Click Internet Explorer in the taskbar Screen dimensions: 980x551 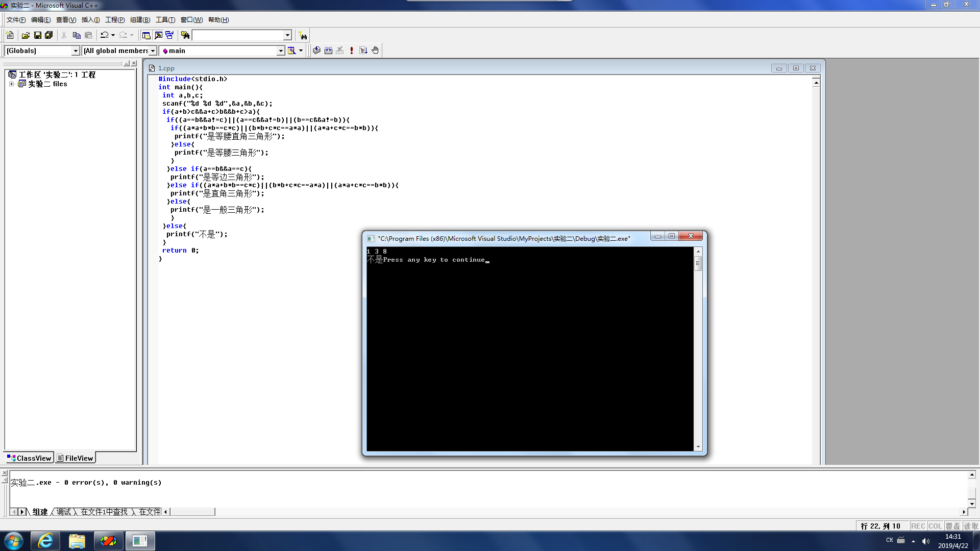(x=45, y=541)
